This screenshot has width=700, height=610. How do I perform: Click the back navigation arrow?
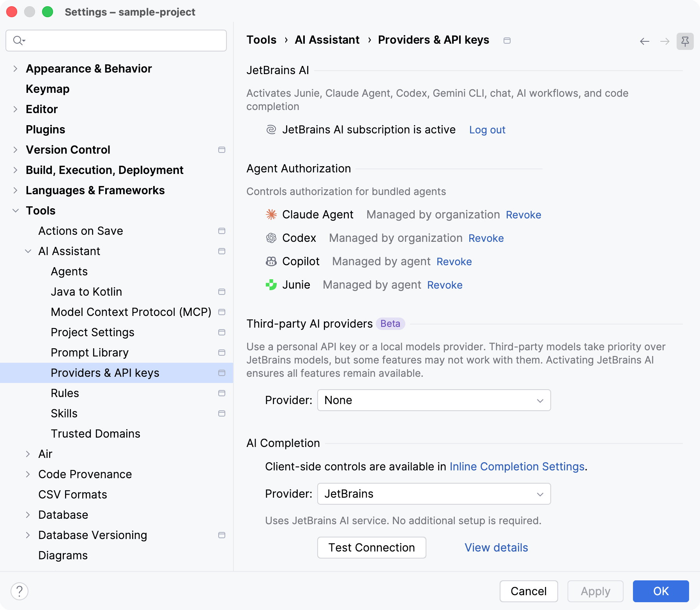(x=645, y=41)
